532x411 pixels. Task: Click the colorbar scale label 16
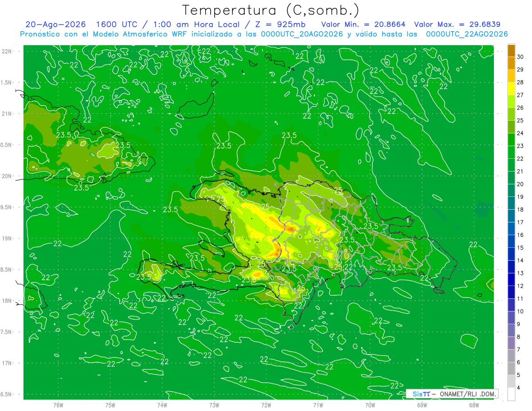(520, 235)
